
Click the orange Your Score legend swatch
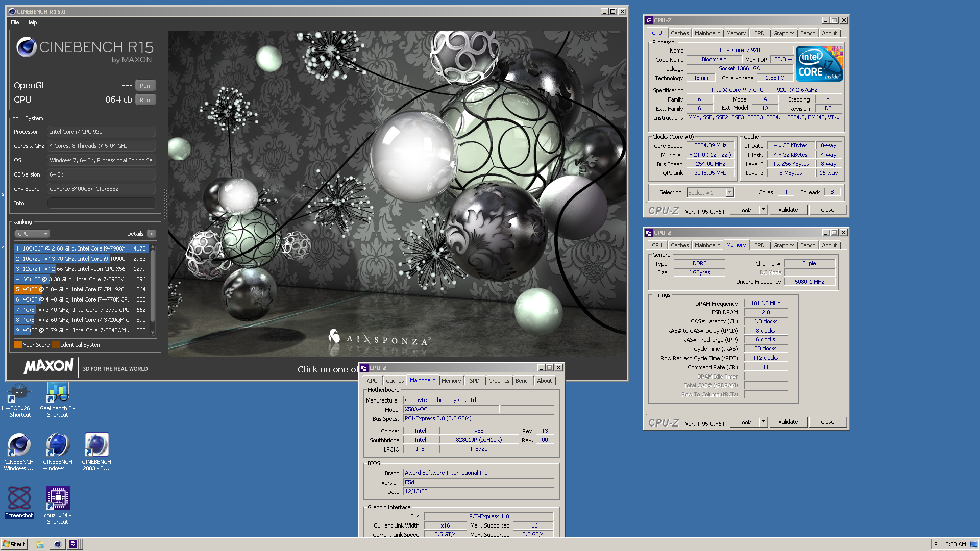point(18,345)
